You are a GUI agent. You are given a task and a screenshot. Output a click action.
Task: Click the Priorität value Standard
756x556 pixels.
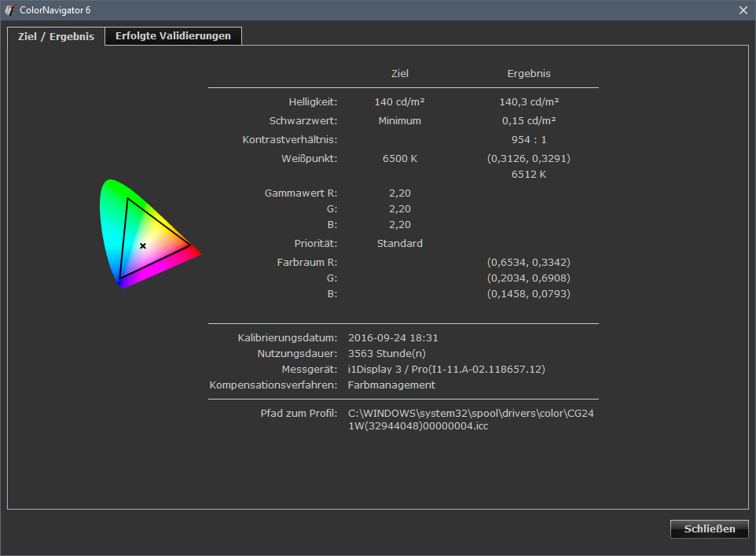[399, 243]
